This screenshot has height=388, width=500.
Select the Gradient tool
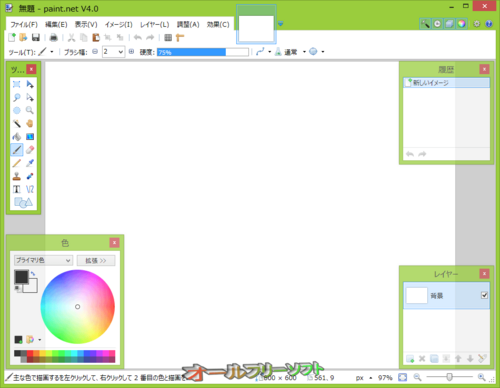point(30,137)
